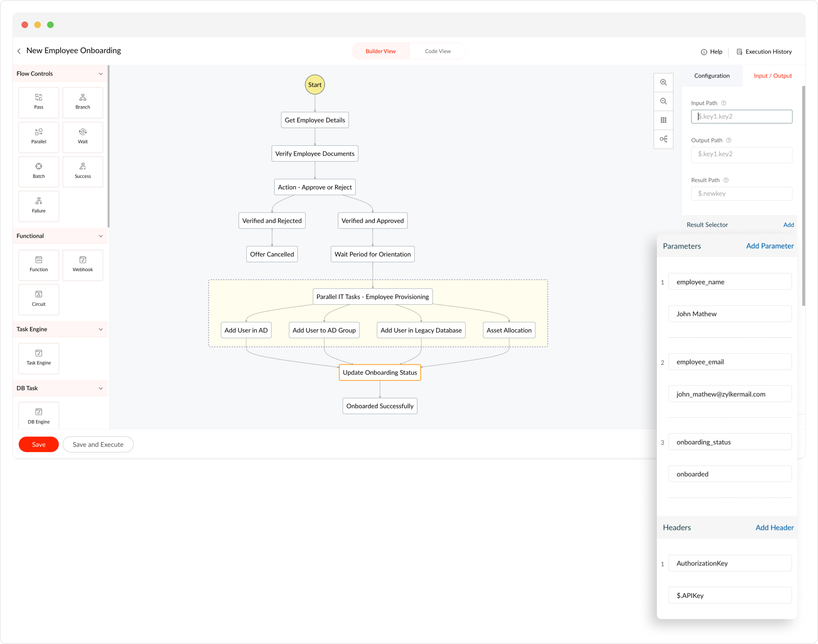
Task: Toggle the grid view icon
Action: pyautogui.click(x=663, y=120)
